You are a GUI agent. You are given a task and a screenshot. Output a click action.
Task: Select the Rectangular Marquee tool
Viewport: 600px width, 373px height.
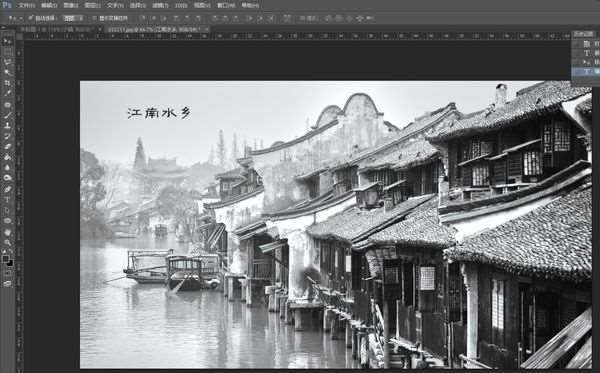point(7,51)
